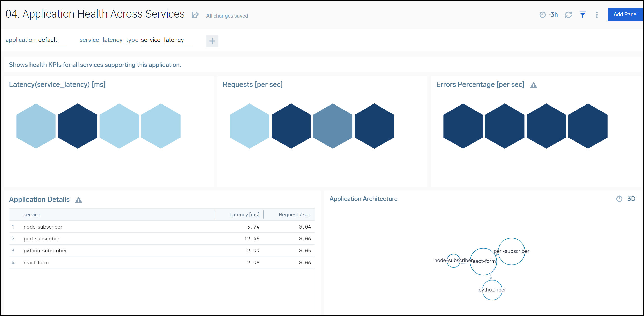Click the clock icon on Application Architecture panel
644x316 pixels.
pyautogui.click(x=619, y=199)
